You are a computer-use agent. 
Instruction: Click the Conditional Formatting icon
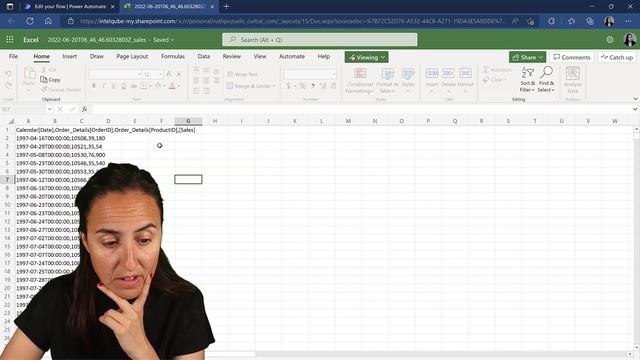360,74
